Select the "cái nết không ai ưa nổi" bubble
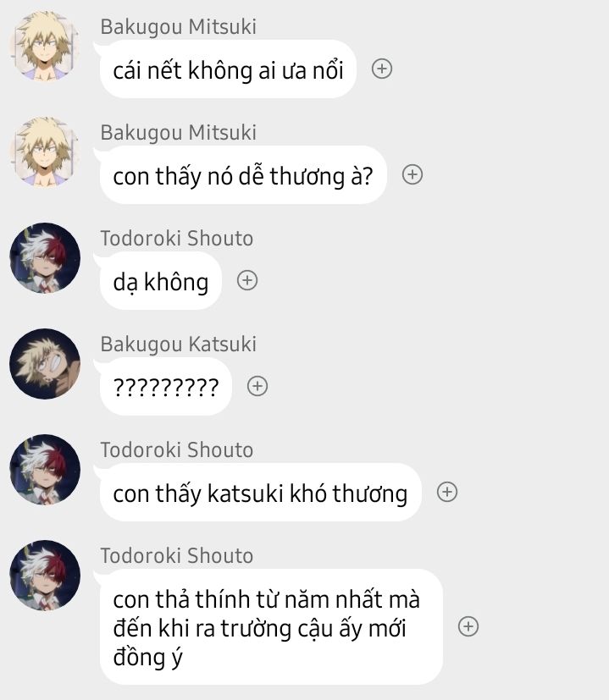The height and width of the screenshot is (700, 609). tap(228, 69)
